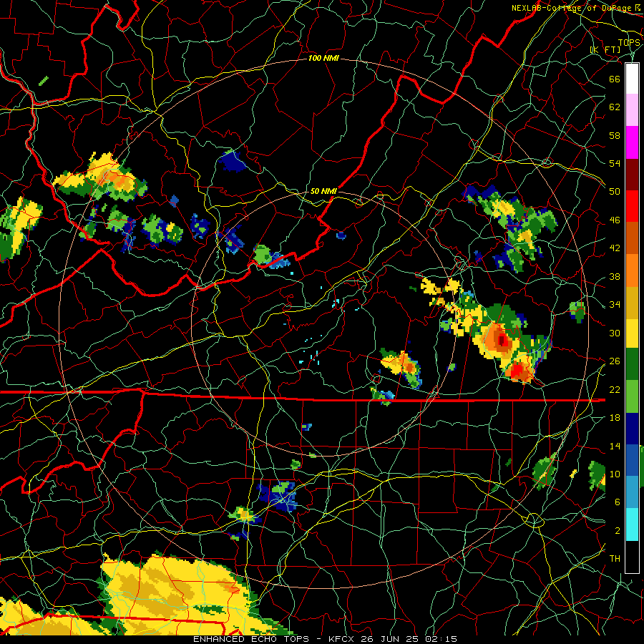The width and height of the screenshot is (644, 644).
Task: Click the 54 label on the legend
Action: coord(615,163)
